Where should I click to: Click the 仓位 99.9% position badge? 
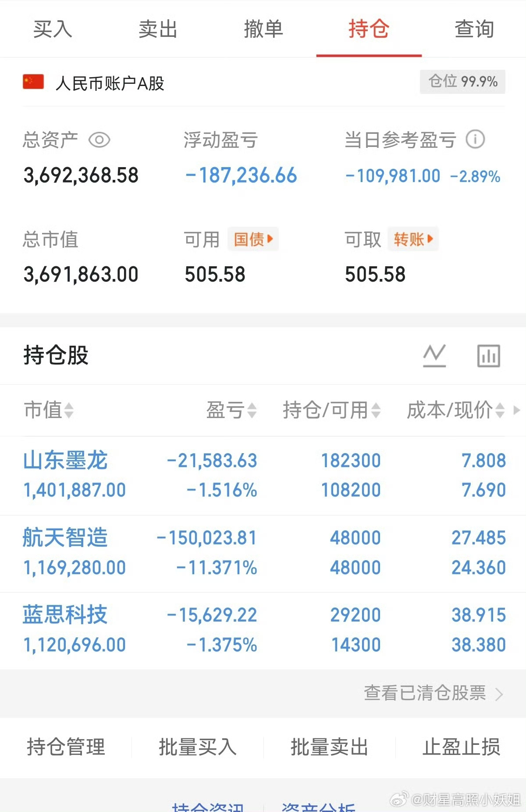coord(462,82)
